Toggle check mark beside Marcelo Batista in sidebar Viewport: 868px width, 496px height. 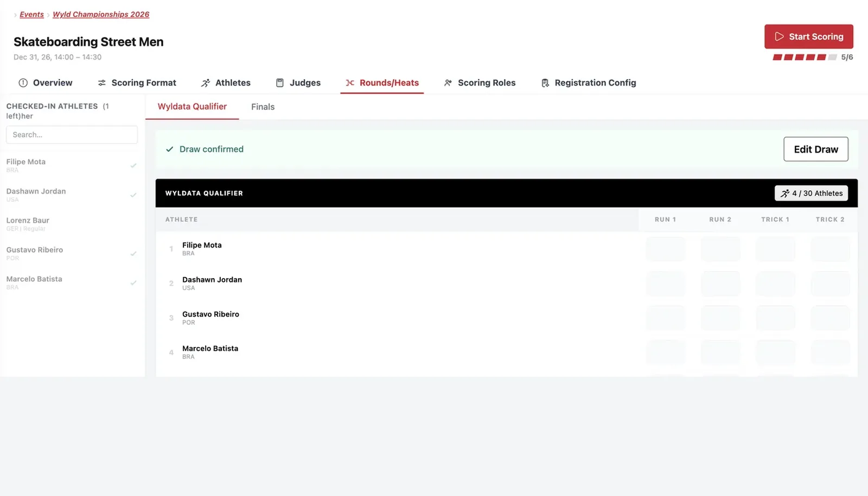pyautogui.click(x=133, y=282)
